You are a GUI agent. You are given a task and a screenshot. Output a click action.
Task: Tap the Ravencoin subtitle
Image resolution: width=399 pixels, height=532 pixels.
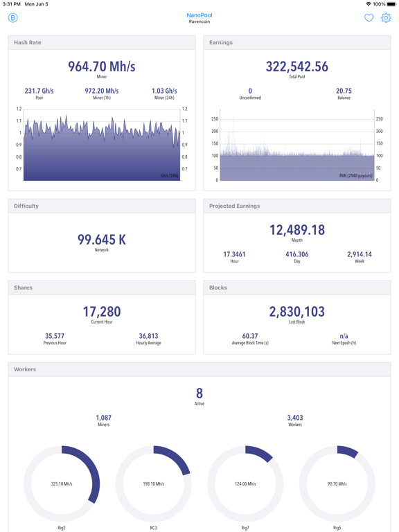pos(199,21)
